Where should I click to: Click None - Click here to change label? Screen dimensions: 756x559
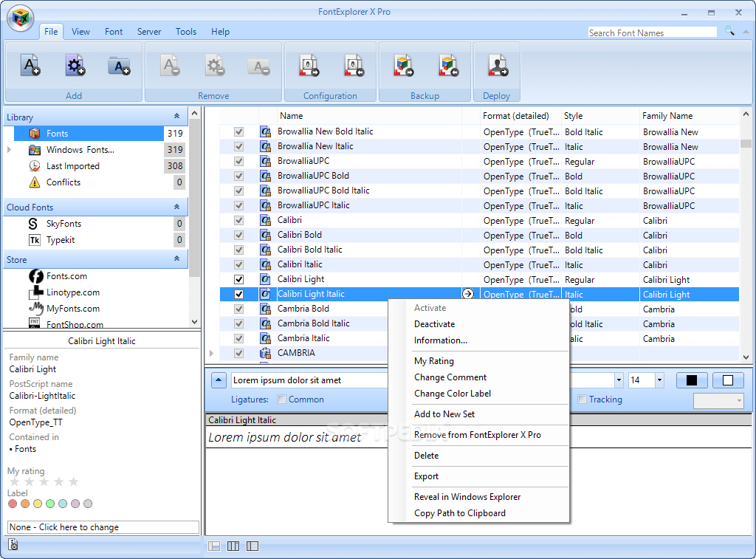(x=103, y=527)
